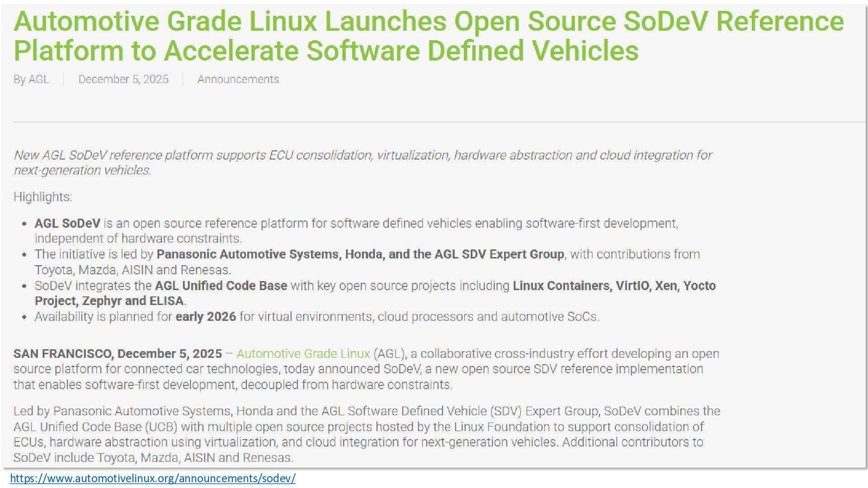Select the 'December 5, 2025' publish date
868x488 pixels.
(x=123, y=80)
